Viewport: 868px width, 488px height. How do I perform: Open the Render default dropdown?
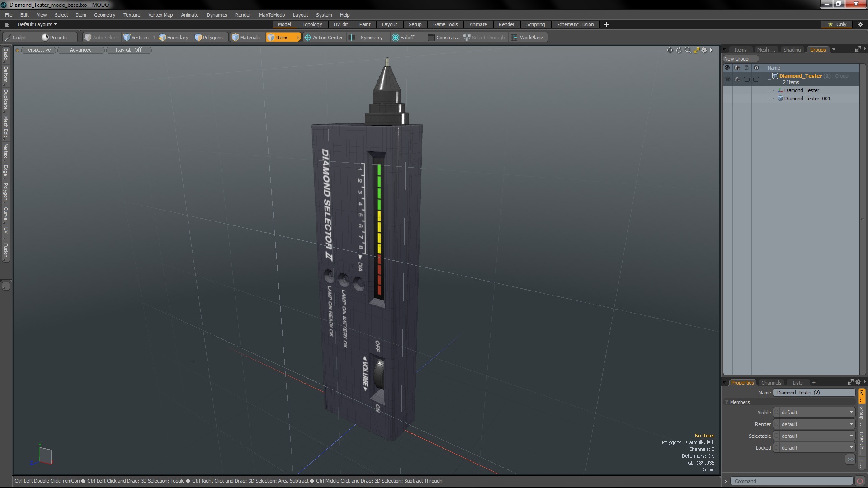814,424
